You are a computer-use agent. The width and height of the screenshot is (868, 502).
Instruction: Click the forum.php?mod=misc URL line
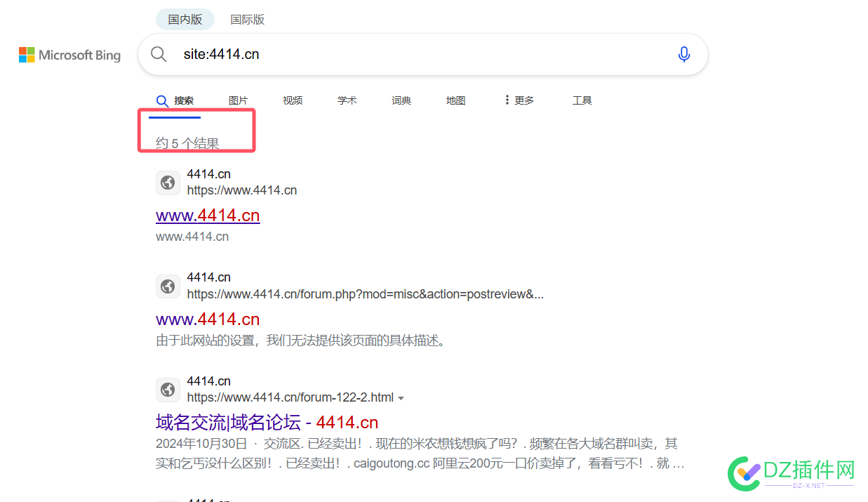pos(366,294)
